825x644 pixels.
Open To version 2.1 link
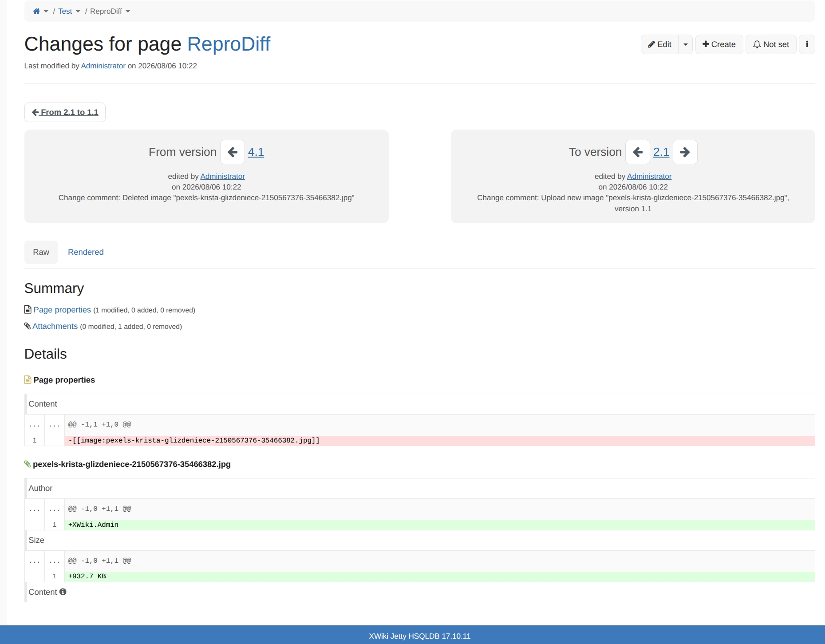[661, 152]
